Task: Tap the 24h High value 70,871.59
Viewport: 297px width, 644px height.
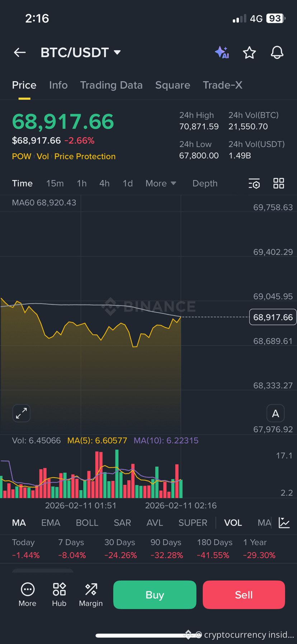Action: [199, 126]
